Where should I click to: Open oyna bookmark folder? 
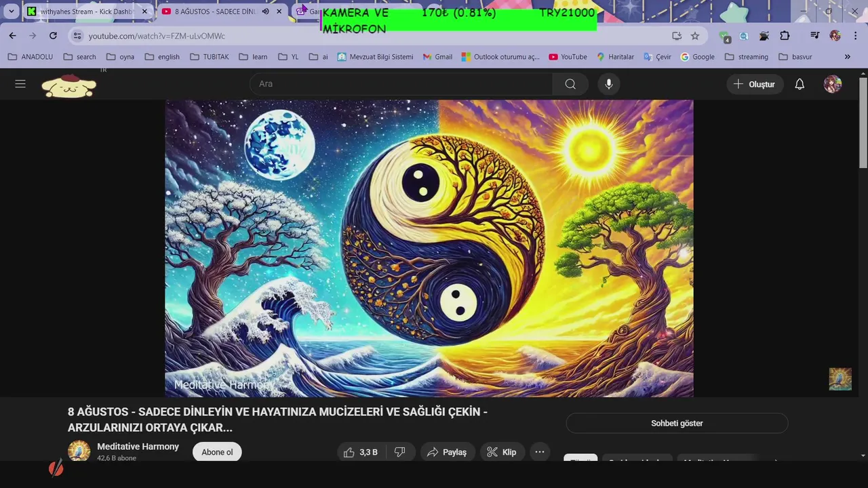pos(120,57)
